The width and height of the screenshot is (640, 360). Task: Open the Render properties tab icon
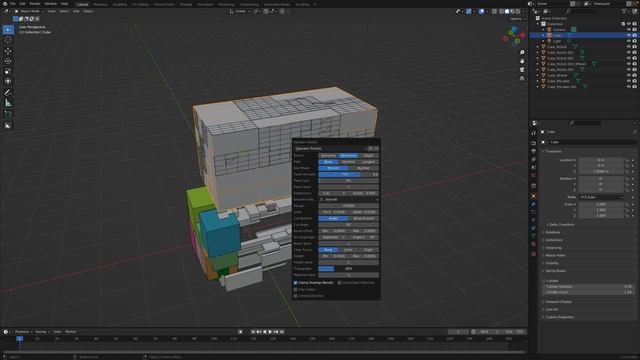coord(533,143)
